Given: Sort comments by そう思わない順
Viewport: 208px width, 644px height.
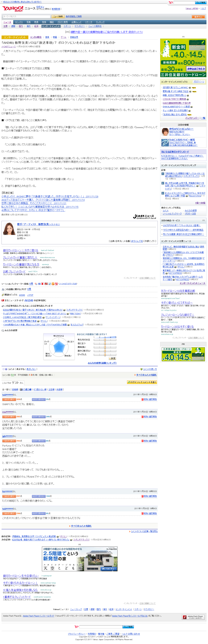Looking at the screenshot, I should 40,389.
